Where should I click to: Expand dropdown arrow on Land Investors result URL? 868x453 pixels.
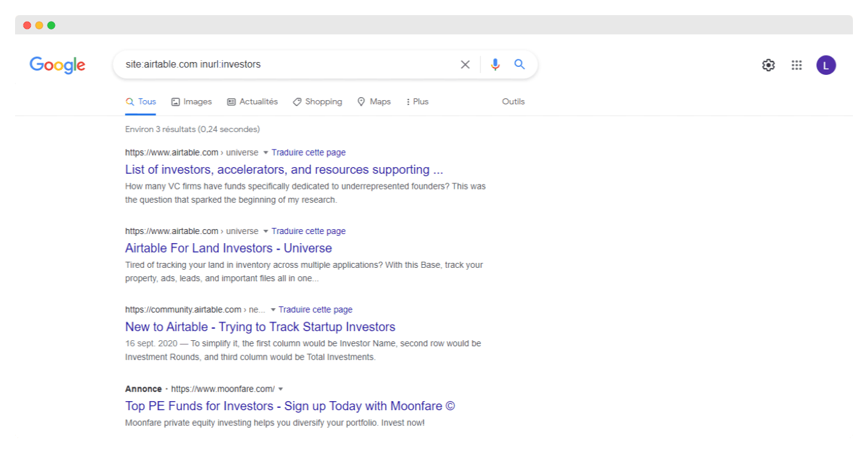(265, 231)
